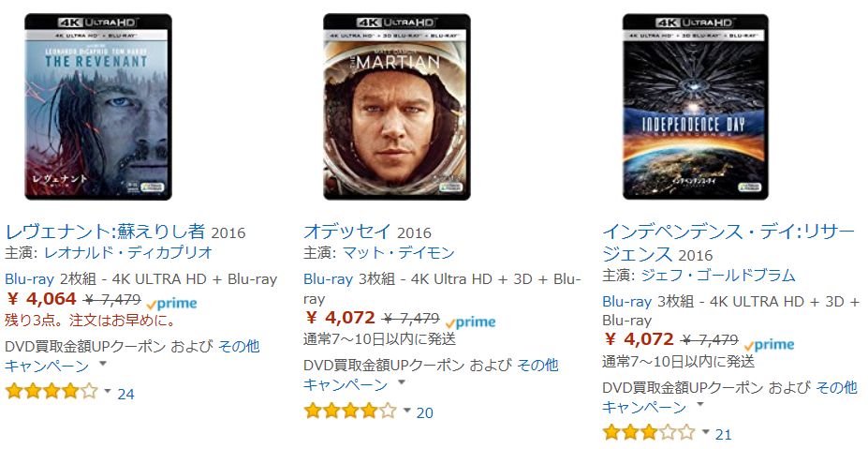Image resolution: width=868 pixels, height=449 pixels.
Task: Select actor link レオナルド・ディカプリオ
Action: pyautogui.click(x=128, y=253)
